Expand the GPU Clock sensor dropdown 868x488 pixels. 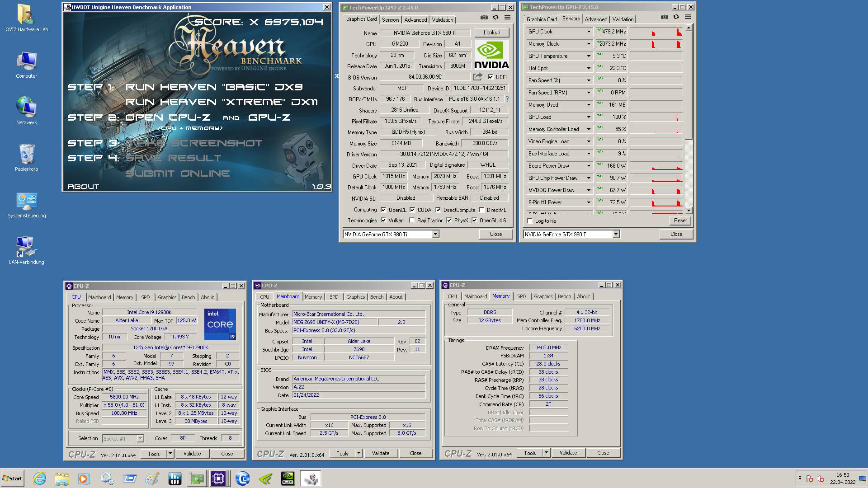pyautogui.click(x=589, y=32)
